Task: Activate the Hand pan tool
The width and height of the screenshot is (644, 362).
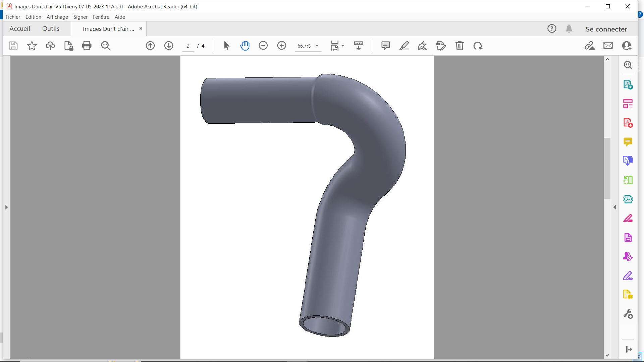Action: click(x=245, y=46)
